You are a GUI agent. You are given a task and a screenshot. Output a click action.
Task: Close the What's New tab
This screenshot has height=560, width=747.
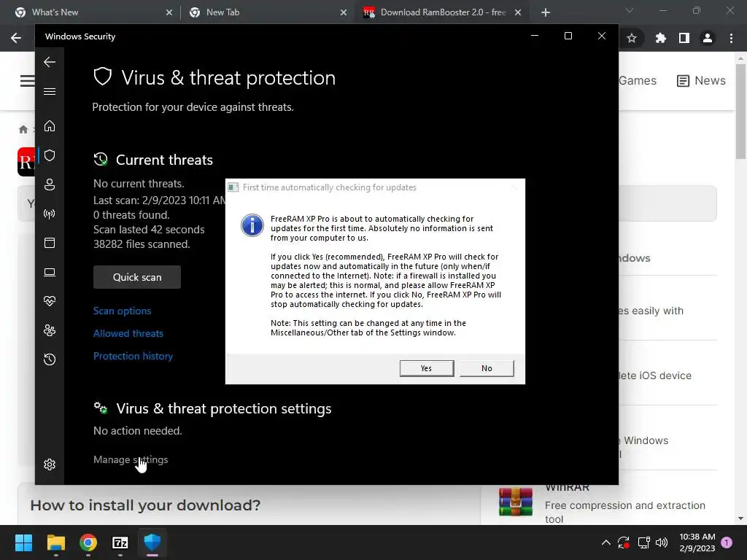pos(169,12)
